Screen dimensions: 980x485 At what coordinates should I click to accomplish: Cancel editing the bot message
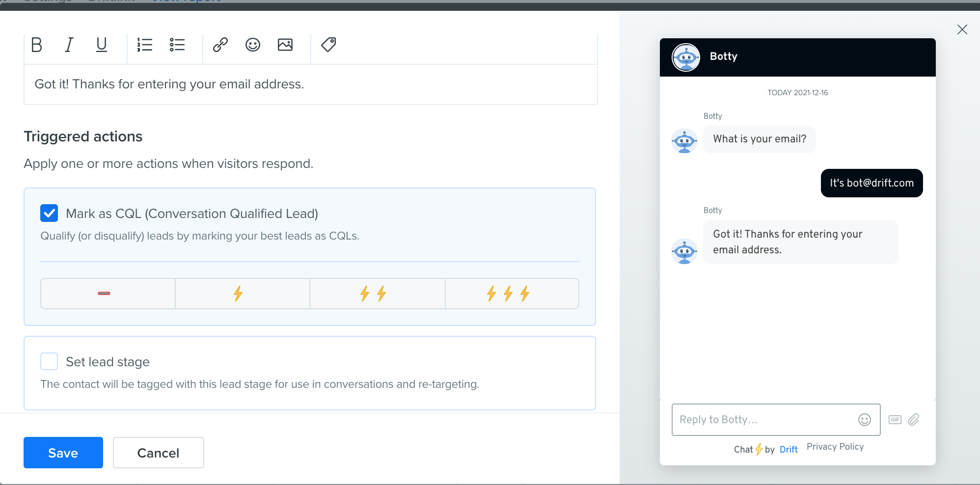click(159, 453)
